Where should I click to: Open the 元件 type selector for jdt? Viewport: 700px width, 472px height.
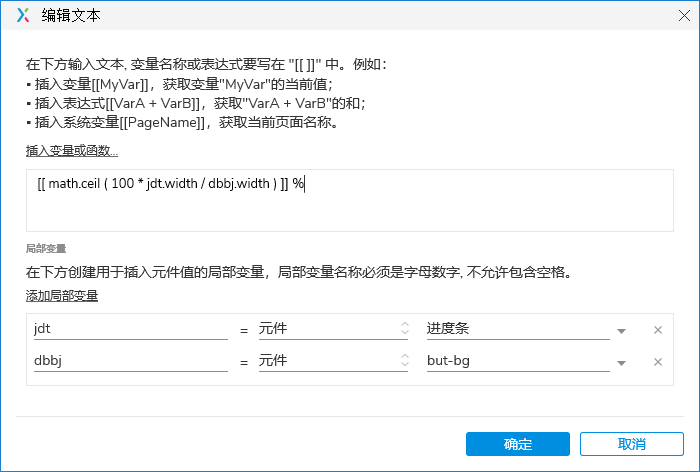[333, 329]
